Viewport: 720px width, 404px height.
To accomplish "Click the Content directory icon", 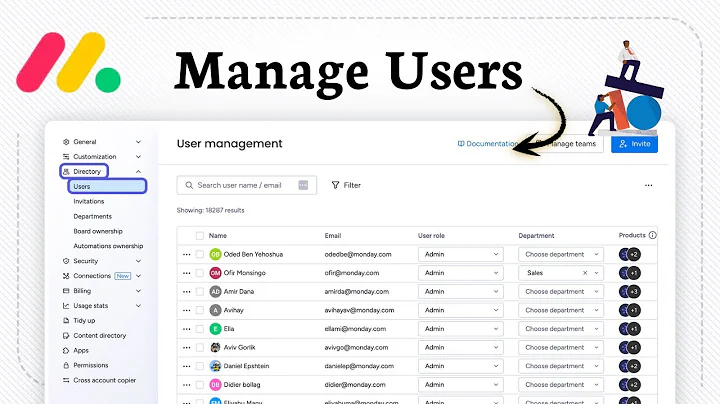I will (x=66, y=336).
